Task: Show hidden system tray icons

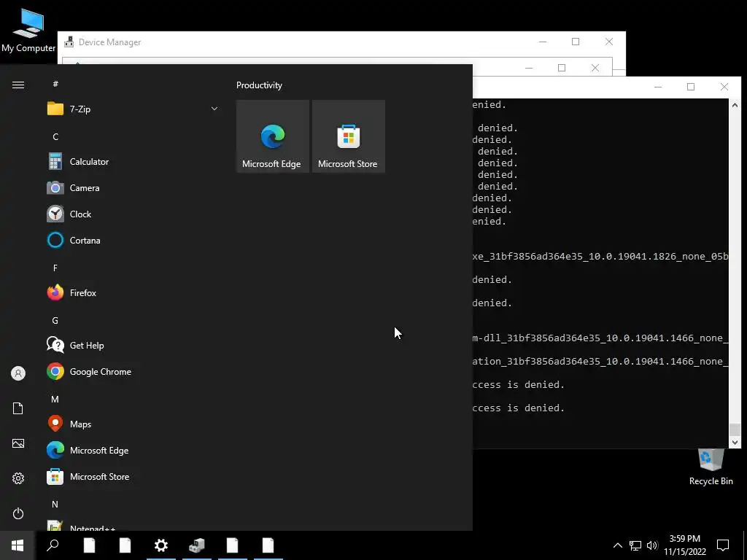Action: pyautogui.click(x=617, y=545)
